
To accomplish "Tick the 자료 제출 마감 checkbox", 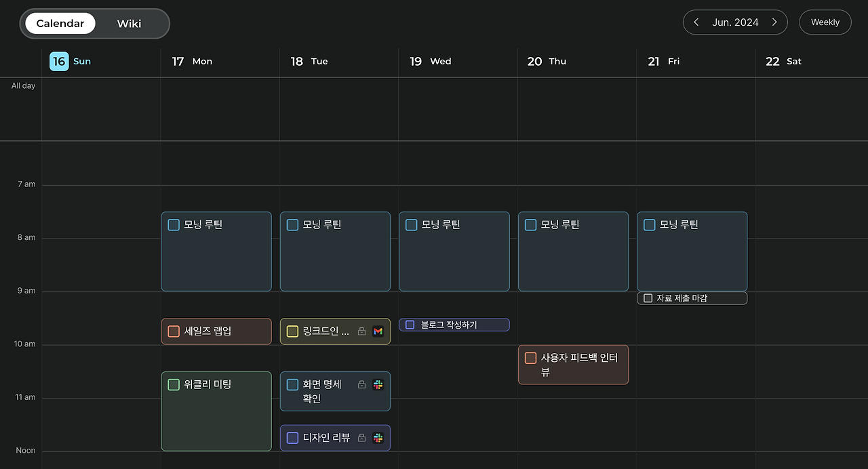I will 648,298.
